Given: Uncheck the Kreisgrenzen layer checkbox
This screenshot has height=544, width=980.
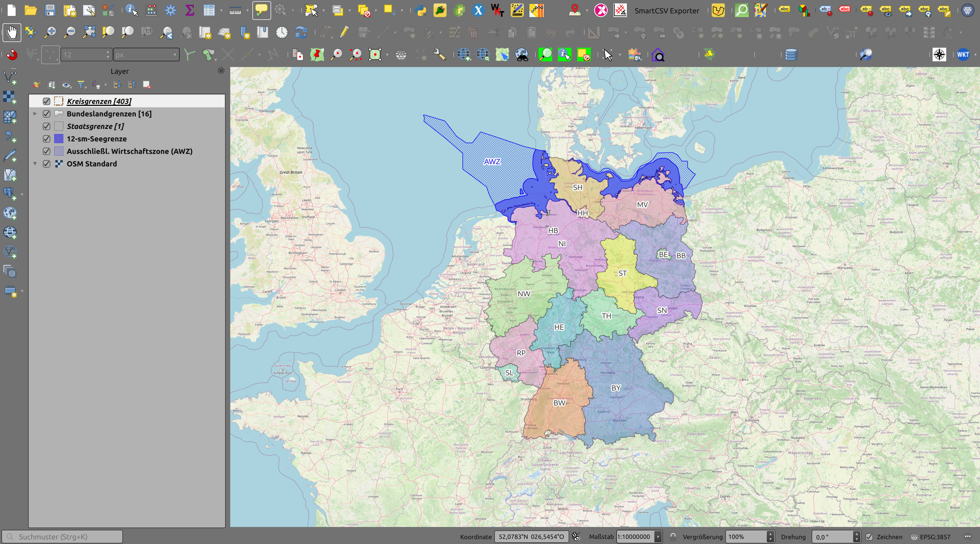Looking at the screenshot, I should pos(46,101).
